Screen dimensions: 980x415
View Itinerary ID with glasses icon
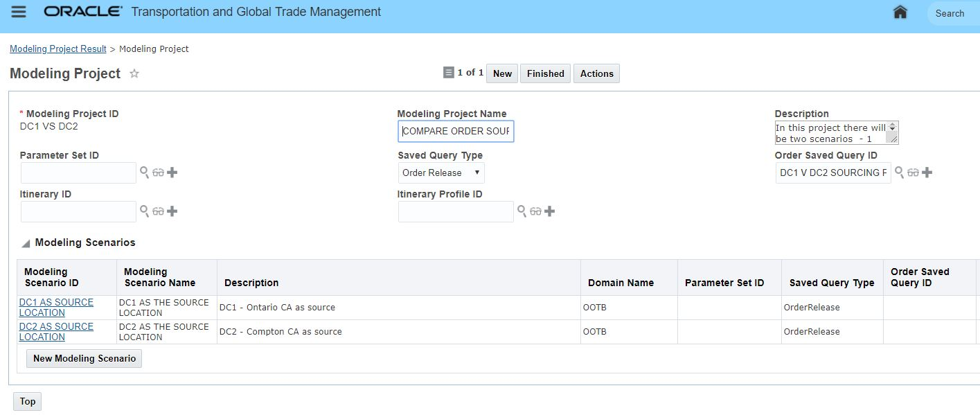pos(158,211)
